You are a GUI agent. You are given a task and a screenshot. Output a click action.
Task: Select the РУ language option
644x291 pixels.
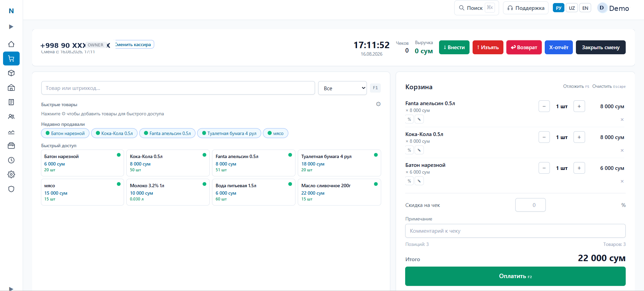pos(559,8)
